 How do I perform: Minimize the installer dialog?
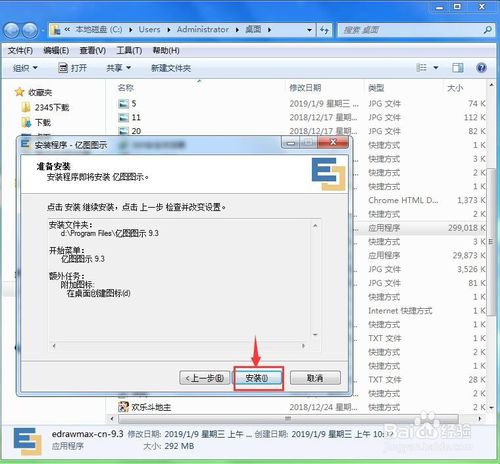tap(291, 143)
